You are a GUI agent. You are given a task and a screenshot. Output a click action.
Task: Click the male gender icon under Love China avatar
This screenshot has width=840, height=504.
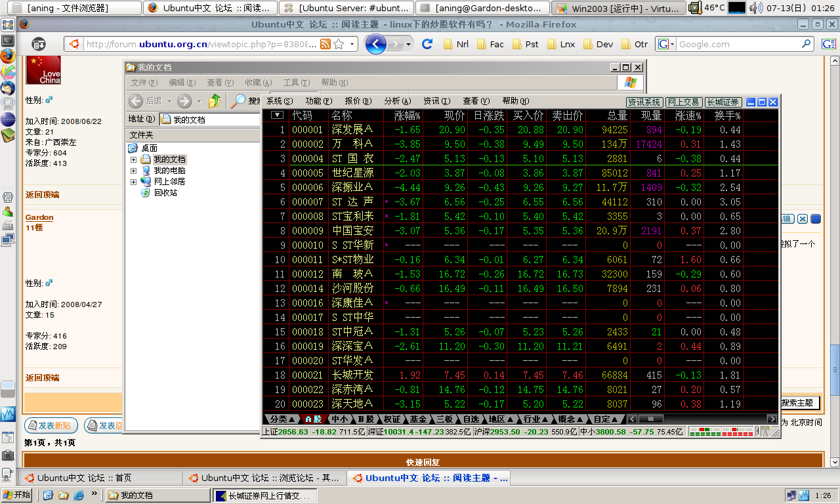tap(49, 100)
